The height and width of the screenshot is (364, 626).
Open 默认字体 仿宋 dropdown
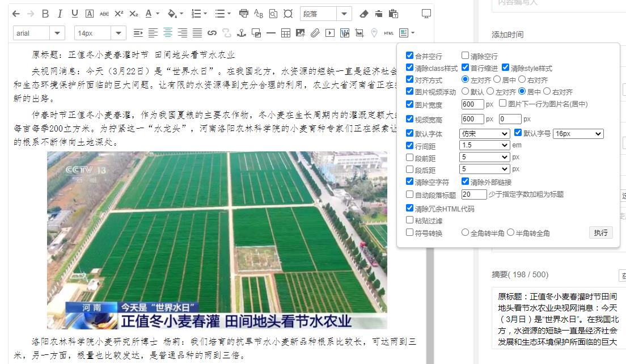pos(484,134)
